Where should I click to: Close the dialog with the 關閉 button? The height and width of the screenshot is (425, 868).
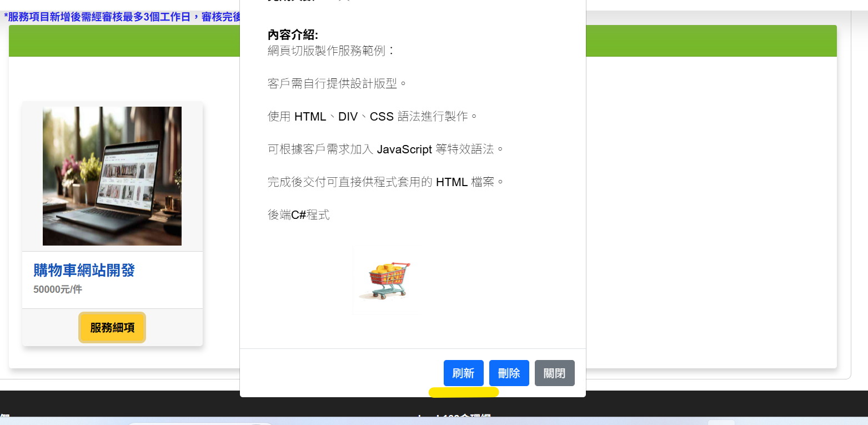(554, 373)
